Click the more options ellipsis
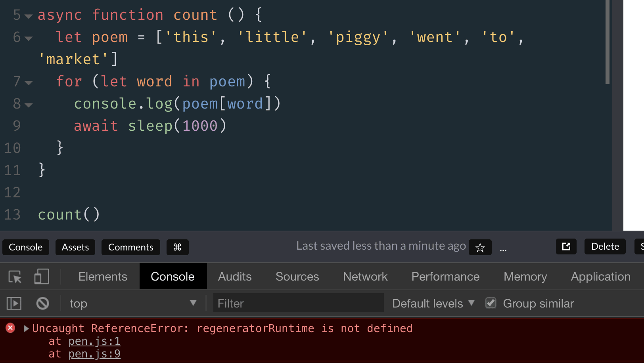Viewport: 644px width, 363px height. click(x=503, y=249)
